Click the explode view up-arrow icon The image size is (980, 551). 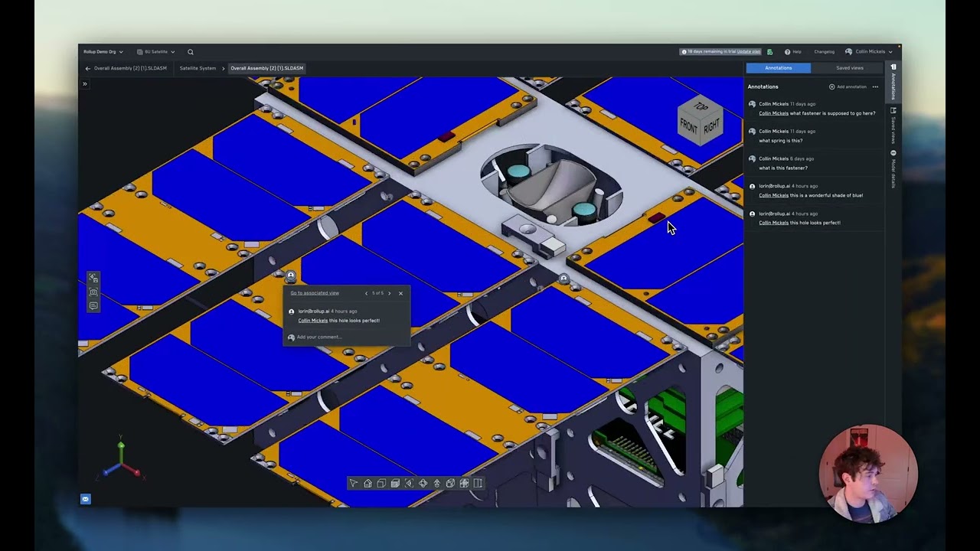tap(436, 483)
